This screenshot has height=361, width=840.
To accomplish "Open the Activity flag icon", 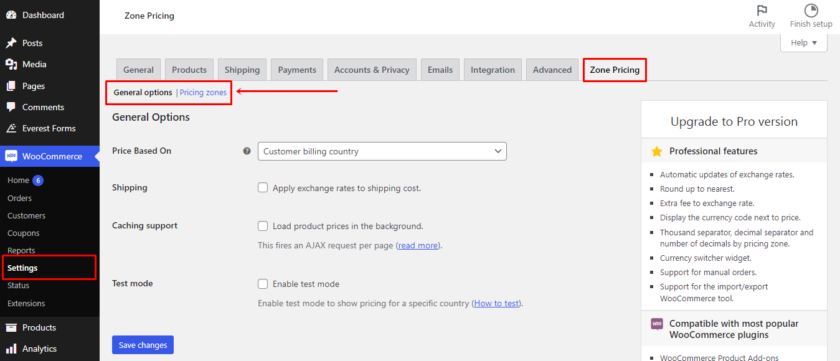I will (x=762, y=11).
